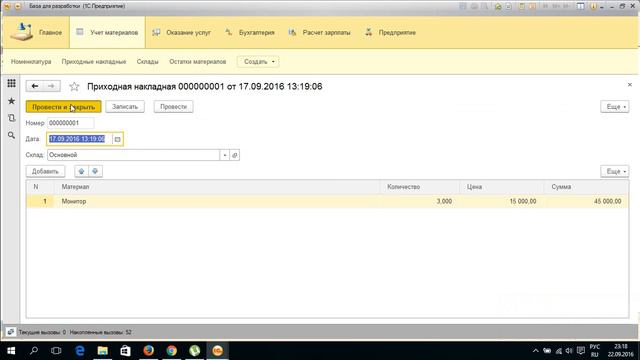640x360 pixels.
Task: Open Windows Start menu
Action: pyautogui.click(x=11, y=351)
